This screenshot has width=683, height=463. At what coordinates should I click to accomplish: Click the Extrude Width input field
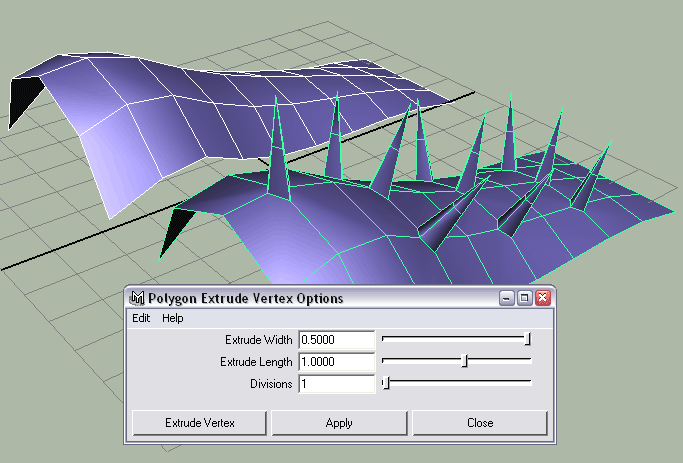coord(336,340)
